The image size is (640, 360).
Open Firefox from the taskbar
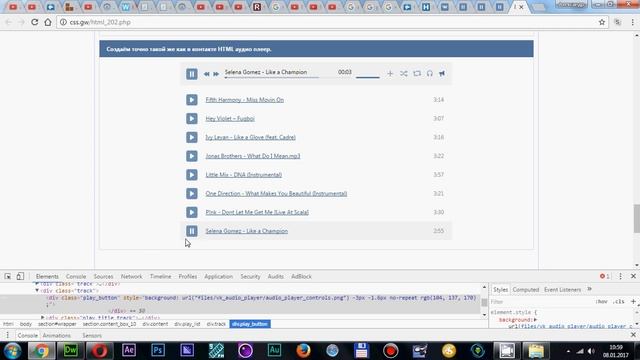tap(303, 350)
